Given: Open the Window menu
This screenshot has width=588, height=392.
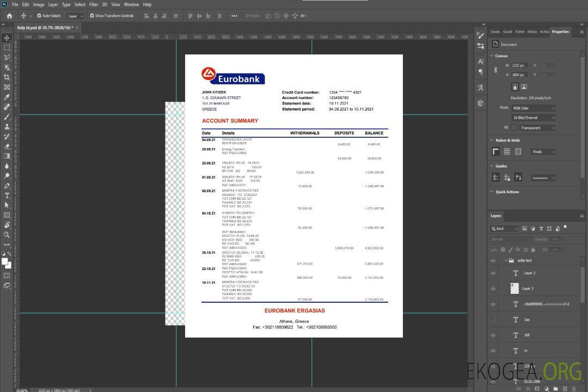Looking at the screenshot, I should click(x=131, y=4).
